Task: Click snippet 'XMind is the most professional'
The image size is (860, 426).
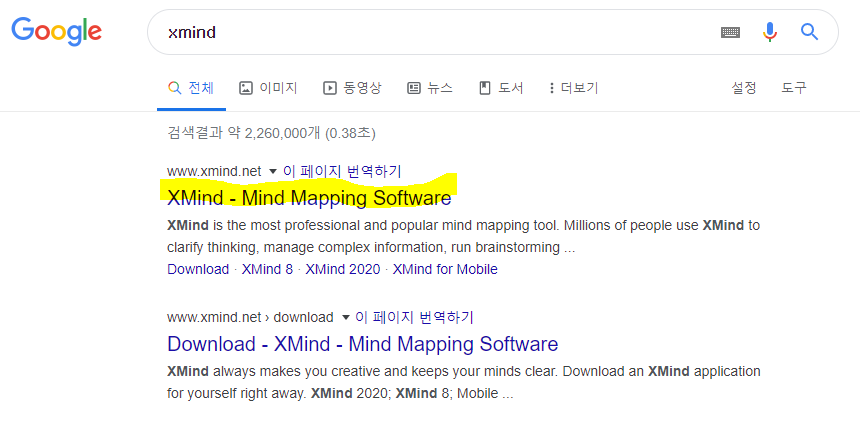Action: [x=463, y=236]
